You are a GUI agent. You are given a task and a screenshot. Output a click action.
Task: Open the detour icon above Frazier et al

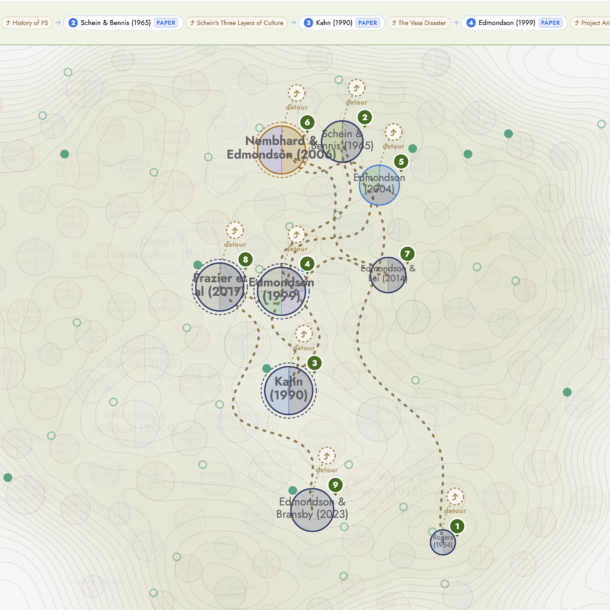click(x=235, y=231)
